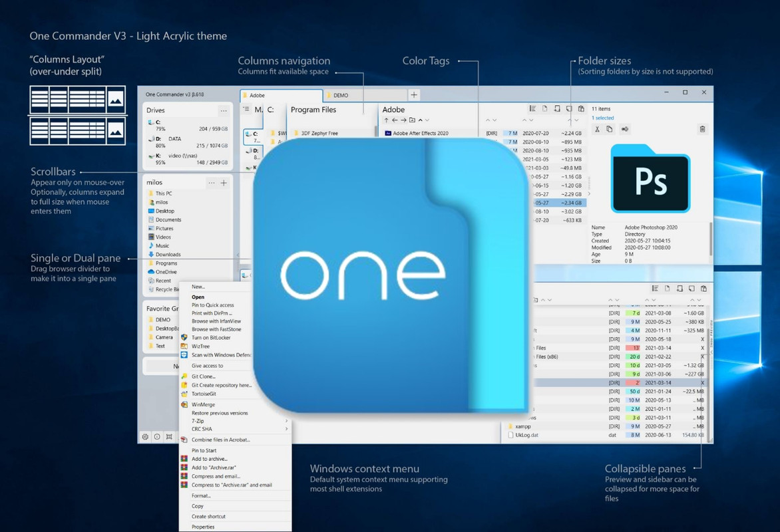Click the list view icon in the bottom pane toolbar
This screenshot has width=780, height=532.
[655, 289]
